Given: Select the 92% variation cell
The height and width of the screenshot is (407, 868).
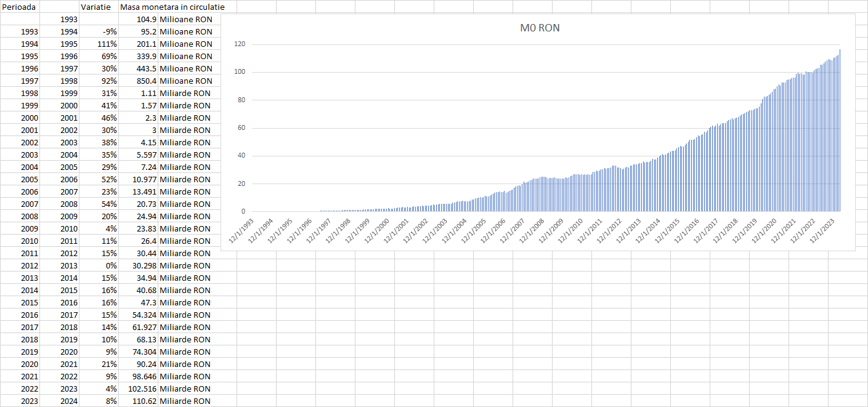Looking at the screenshot, I should point(99,81).
